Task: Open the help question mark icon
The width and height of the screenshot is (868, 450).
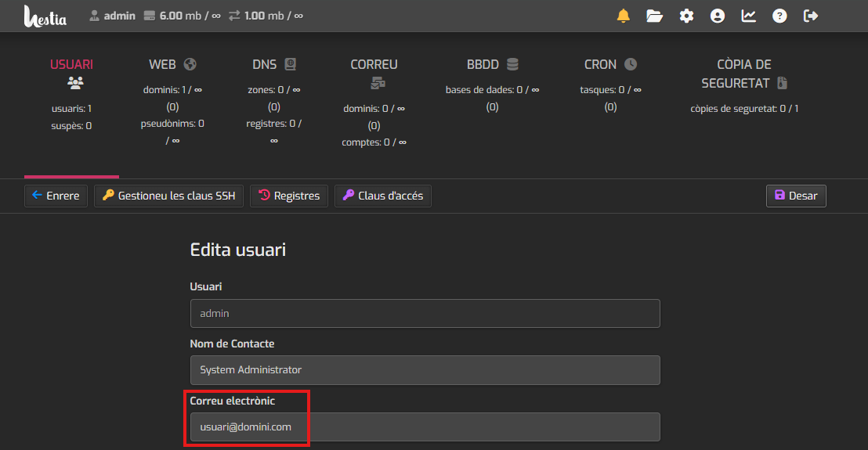Action: point(779,16)
